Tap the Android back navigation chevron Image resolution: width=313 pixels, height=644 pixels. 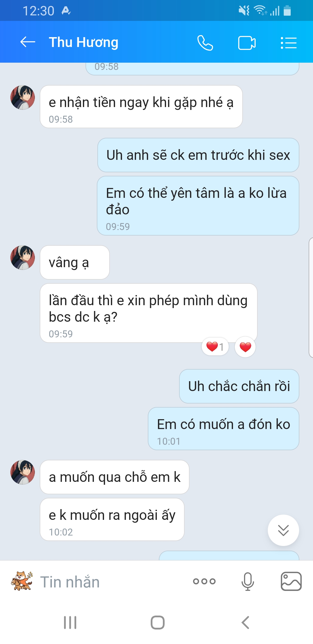(245, 623)
